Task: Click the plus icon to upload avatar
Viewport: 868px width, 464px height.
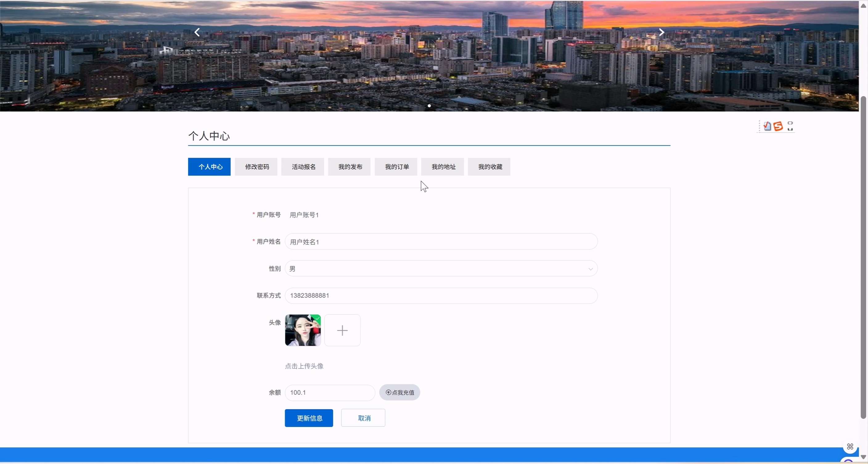Action: [342, 330]
